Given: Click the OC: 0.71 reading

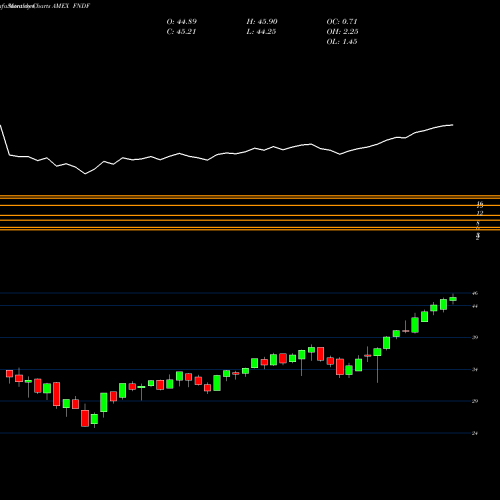Looking at the screenshot, I should tap(342, 22).
